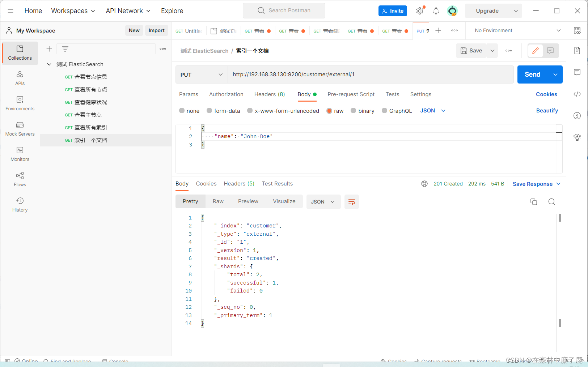The height and width of the screenshot is (367, 588).
Task: Select the GraphQL body type
Action: [384, 111]
